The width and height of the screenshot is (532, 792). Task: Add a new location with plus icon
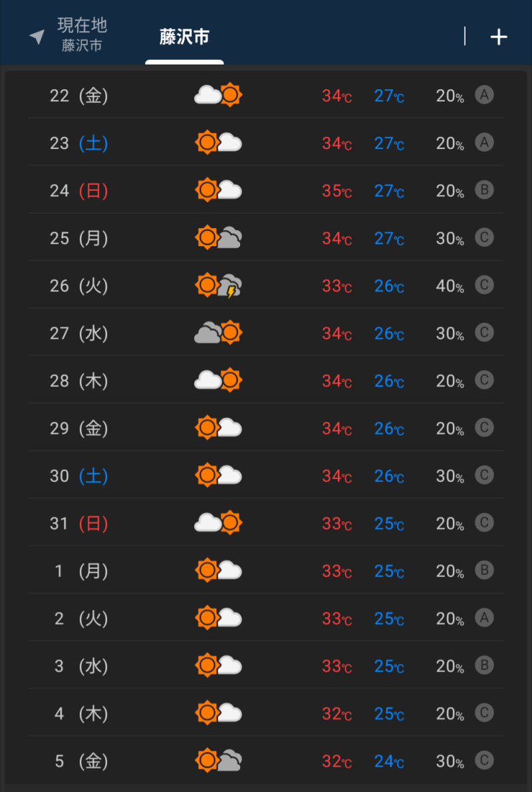click(499, 37)
